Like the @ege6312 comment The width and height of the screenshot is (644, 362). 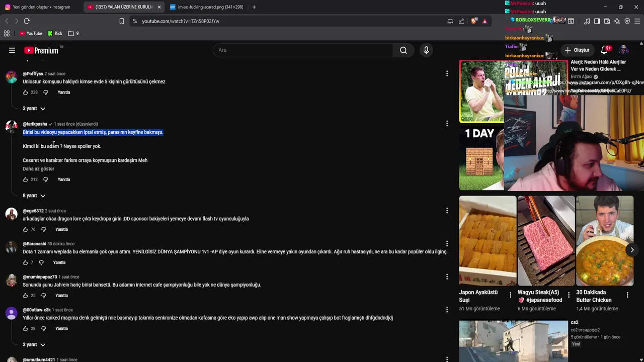pos(26,229)
